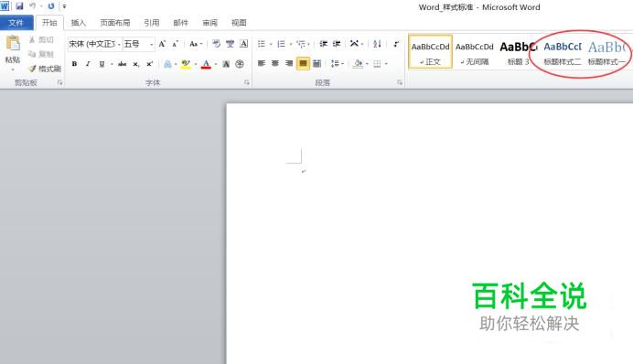Click the Cut (剪切) button
Viewport: 633px width, 364px height.
click(41, 39)
